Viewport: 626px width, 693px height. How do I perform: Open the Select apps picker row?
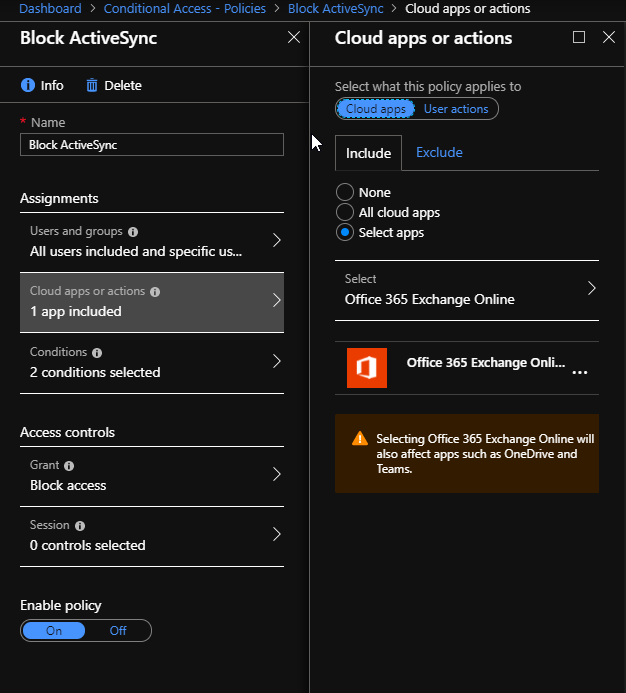(467, 290)
